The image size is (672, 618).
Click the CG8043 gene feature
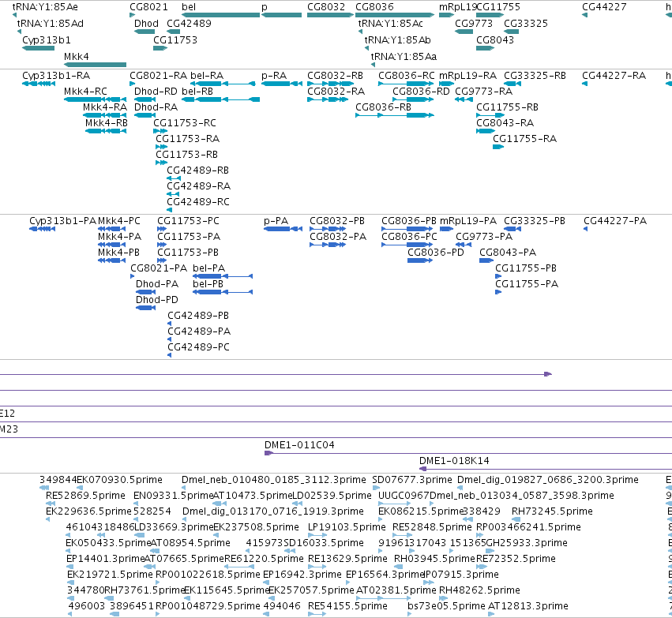point(485,48)
